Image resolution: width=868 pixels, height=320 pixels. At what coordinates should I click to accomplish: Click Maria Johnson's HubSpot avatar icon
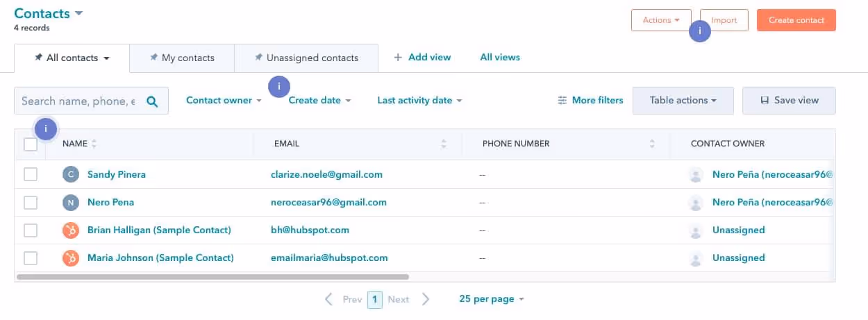point(71,258)
